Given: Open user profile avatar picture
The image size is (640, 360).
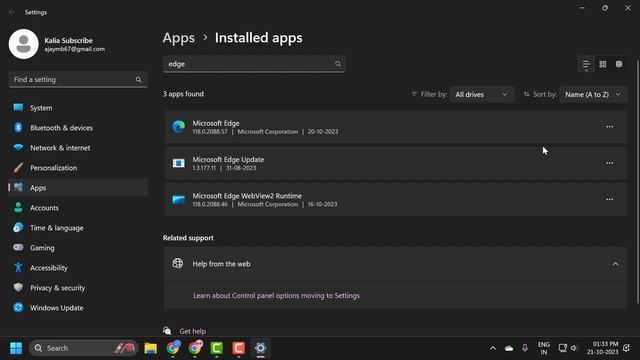Looking at the screenshot, I should 24,44.
